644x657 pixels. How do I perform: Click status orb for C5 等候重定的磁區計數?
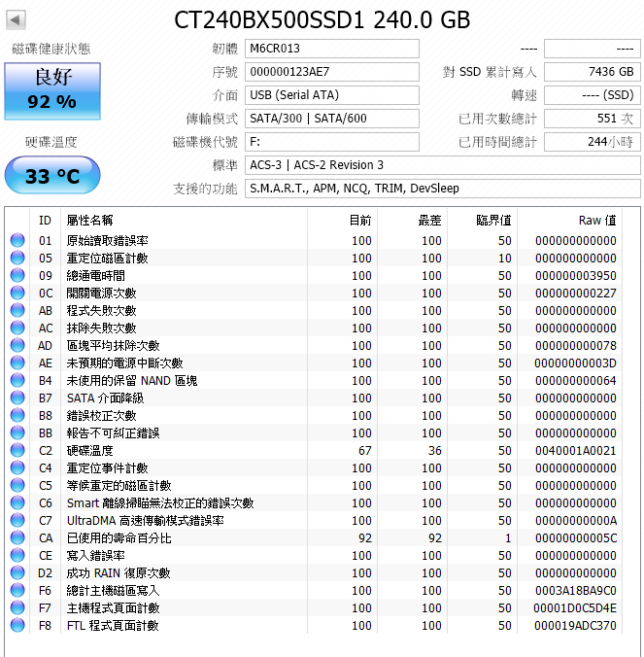click(17, 485)
